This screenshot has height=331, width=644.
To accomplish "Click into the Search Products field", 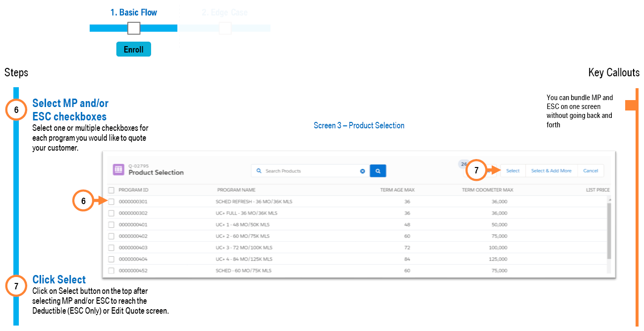I will tap(310, 171).
